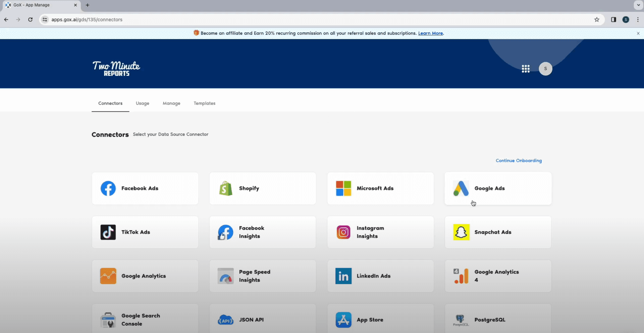Click the user avatar S in header
This screenshot has width=644, height=333.
click(x=545, y=69)
